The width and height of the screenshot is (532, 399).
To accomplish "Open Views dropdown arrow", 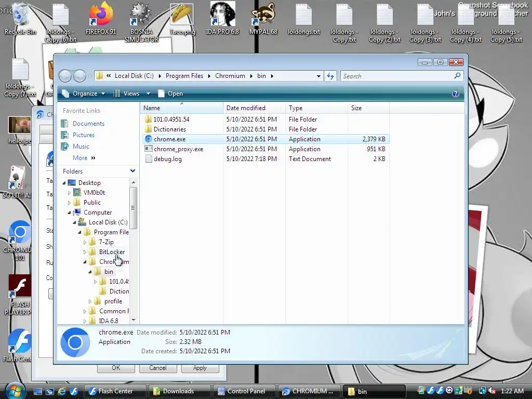I will (148, 94).
